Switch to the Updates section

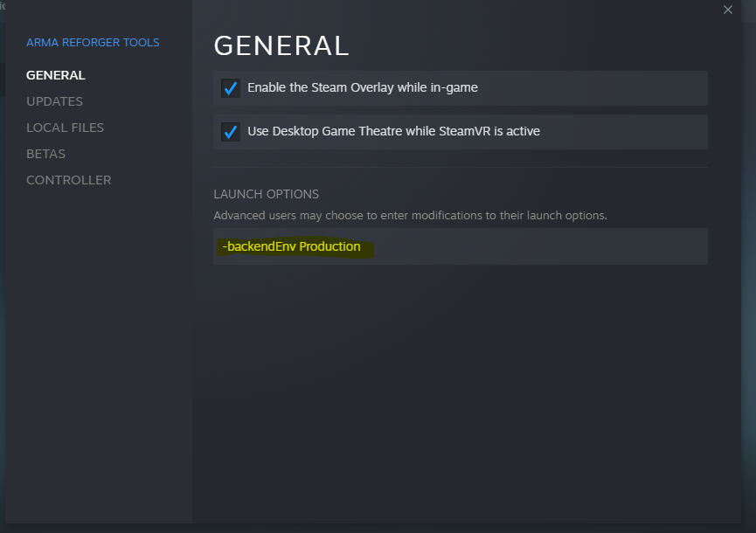click(54, 101)
